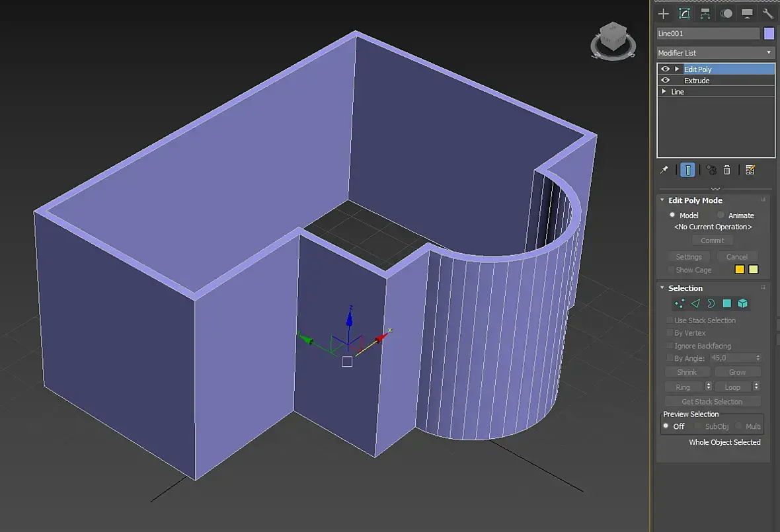Open the object color swatch
Image resolution: width=780 pixels, height=532 pixels.
[769, 33]
